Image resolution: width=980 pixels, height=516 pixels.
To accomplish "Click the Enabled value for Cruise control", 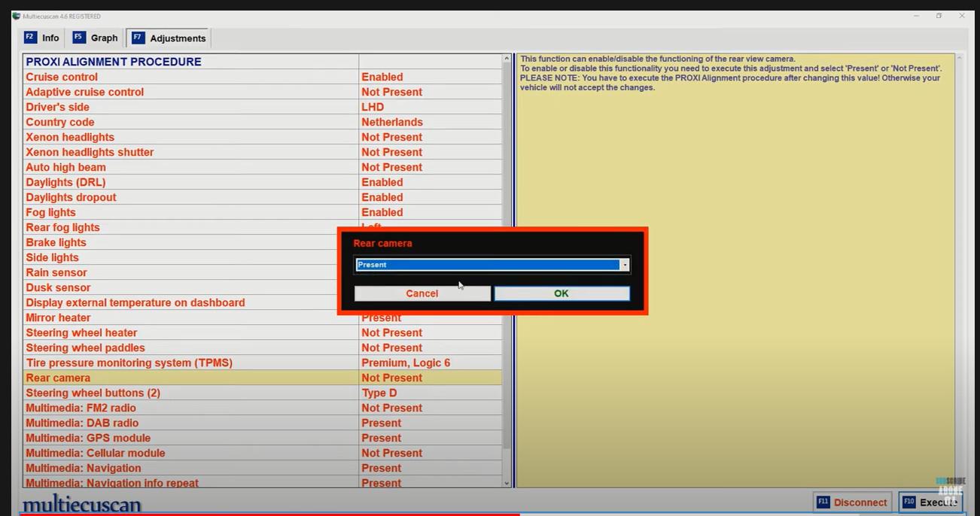I will tap(382, 77).
